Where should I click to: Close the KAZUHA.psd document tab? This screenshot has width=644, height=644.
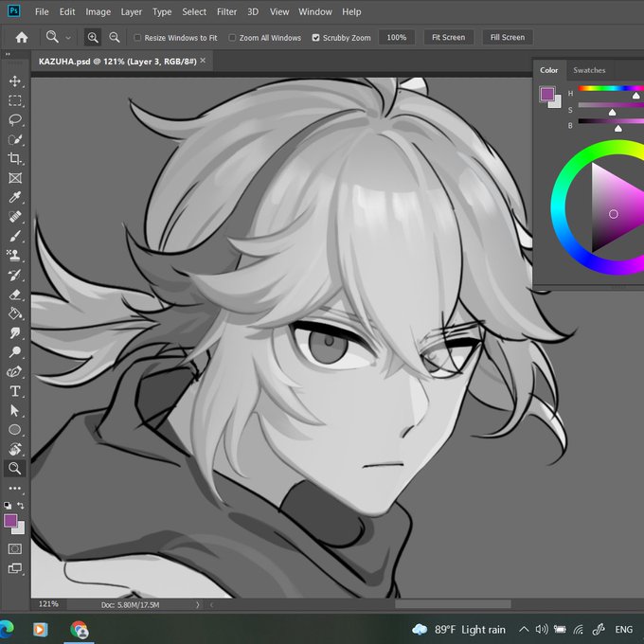point(203,61)
